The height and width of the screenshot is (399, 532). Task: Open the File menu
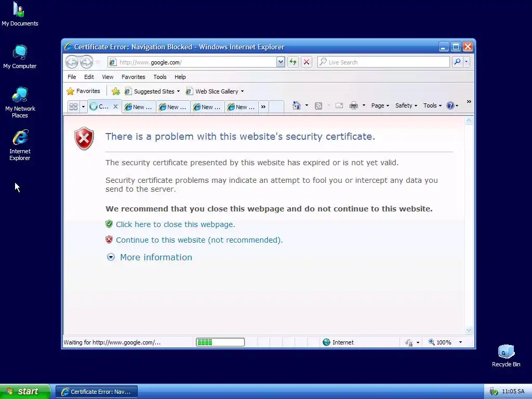point(72,77)
